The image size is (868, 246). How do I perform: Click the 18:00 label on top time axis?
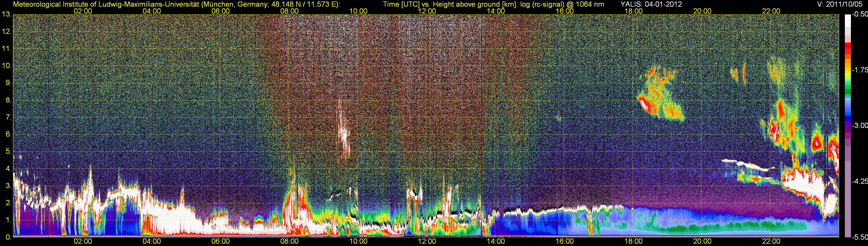pyautogui.click(x=633, y=11)
